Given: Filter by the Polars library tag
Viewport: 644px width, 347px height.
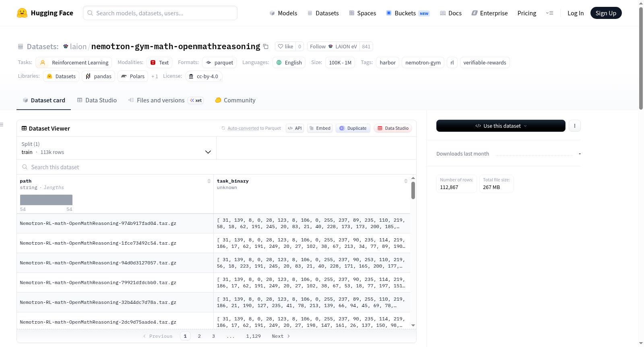Looking at the screenshot, I should (x=133, y=76).
